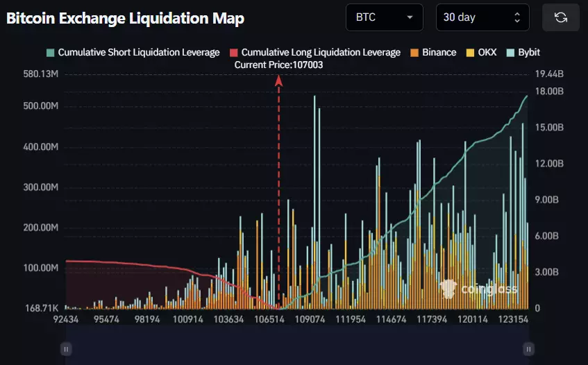This screenshot has width=588, height=365.
Task: Open the BTC coin dropdown
Action: click(384, 17)
